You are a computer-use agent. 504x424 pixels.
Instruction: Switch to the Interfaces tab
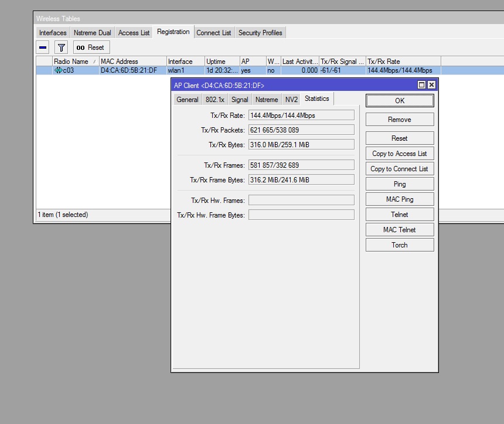point(53,33)
